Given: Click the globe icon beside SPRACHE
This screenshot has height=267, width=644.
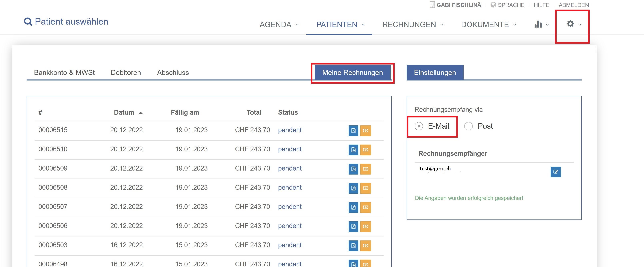Looking at the screenshot, I should (493, 5).
